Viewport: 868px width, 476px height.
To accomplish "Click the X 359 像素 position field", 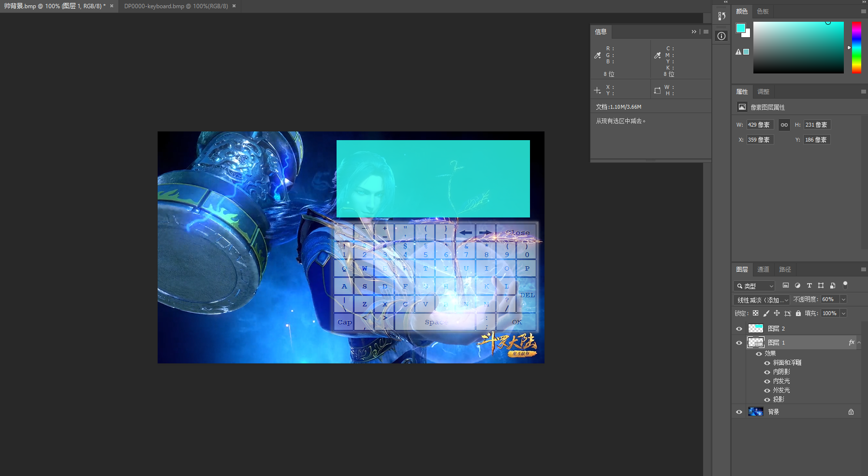I will [760, 140].
